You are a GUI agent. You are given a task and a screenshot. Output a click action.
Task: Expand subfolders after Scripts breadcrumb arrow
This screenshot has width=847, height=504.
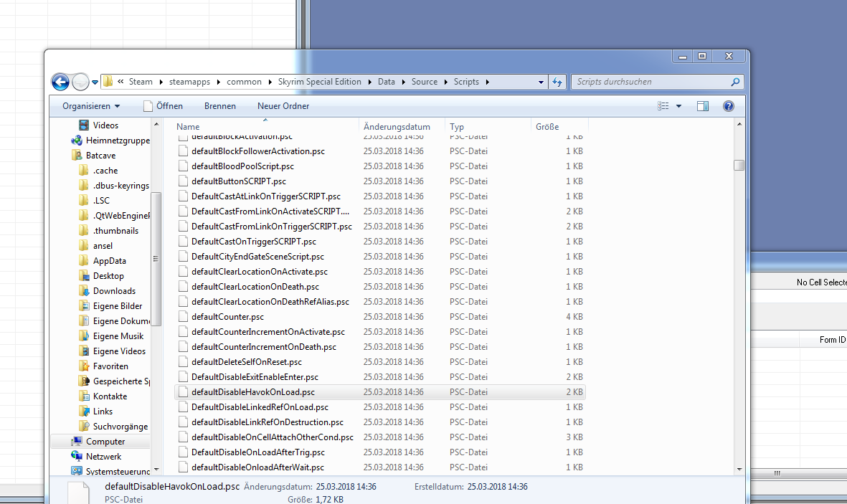pos(488,82)
